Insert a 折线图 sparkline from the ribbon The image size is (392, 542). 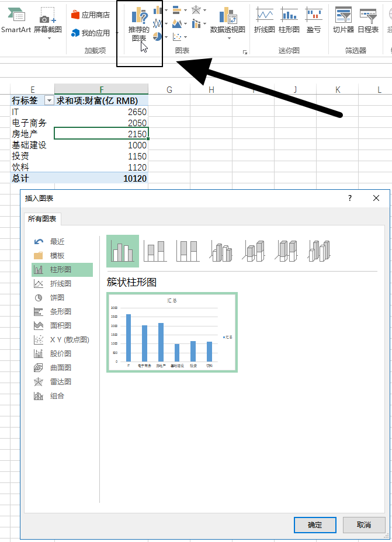(x=264, y=21)
